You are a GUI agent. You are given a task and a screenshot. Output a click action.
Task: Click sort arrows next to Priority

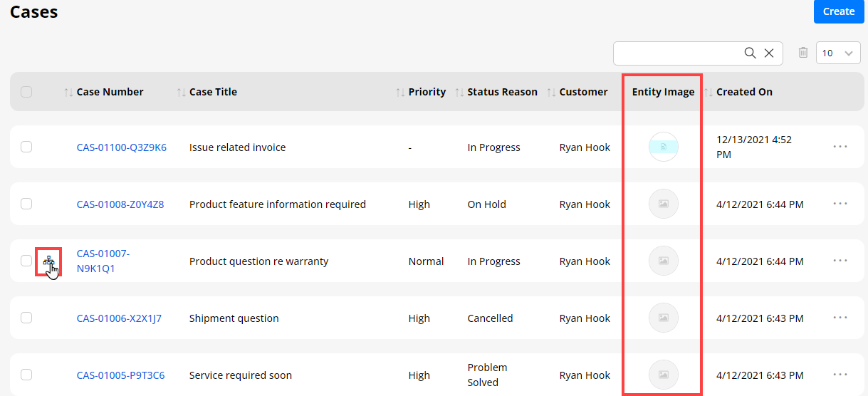[400, 92]
